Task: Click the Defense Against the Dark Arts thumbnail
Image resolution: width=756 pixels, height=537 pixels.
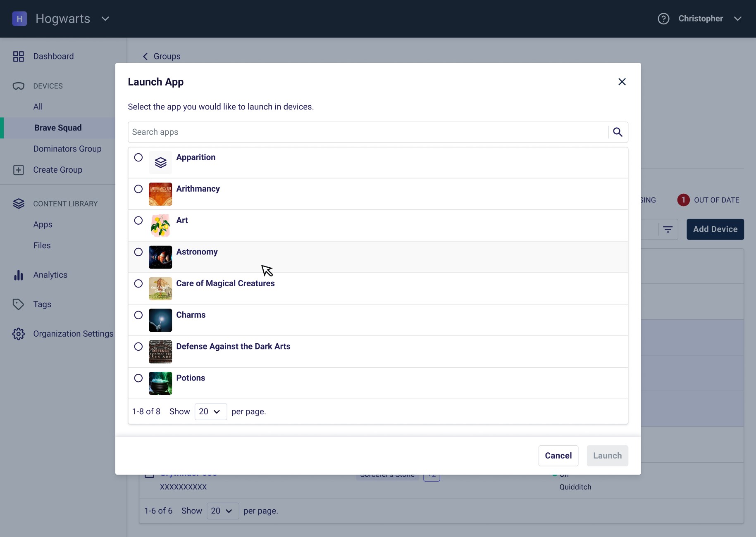Action: point(160,352)
